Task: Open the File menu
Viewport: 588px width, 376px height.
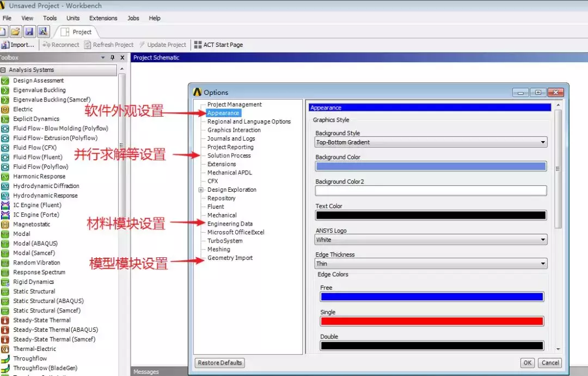Action: click(x=7, y=18)
